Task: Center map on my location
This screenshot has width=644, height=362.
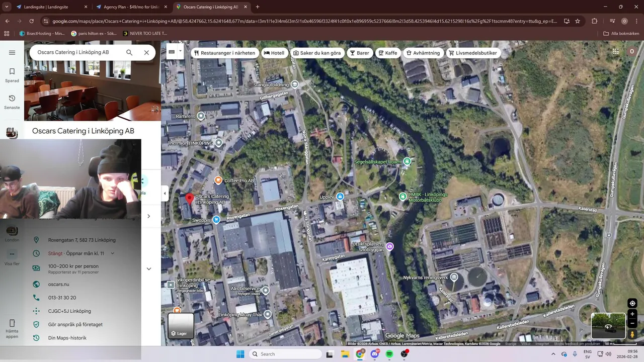Action: point(632,303)
